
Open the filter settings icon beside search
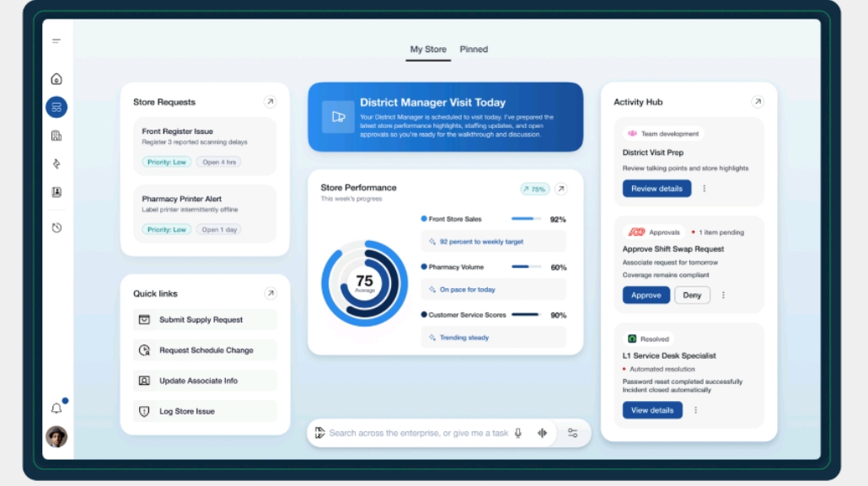[573, 433]
